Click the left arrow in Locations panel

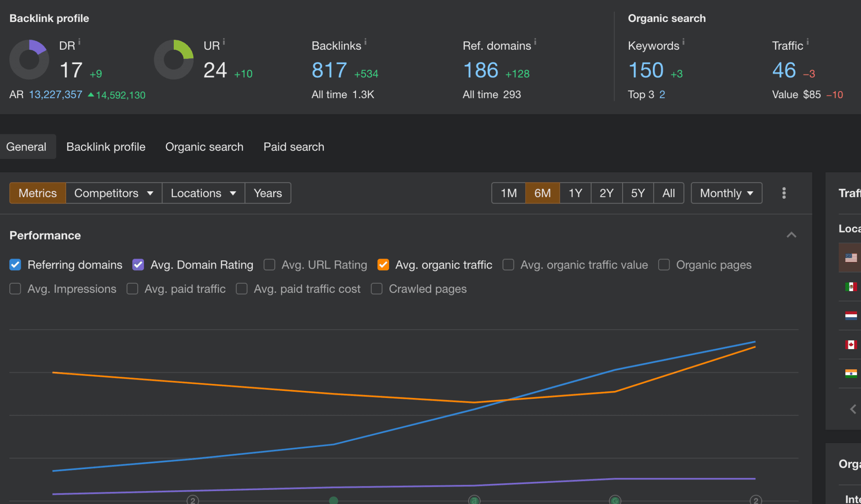click(x=853, y=409)
